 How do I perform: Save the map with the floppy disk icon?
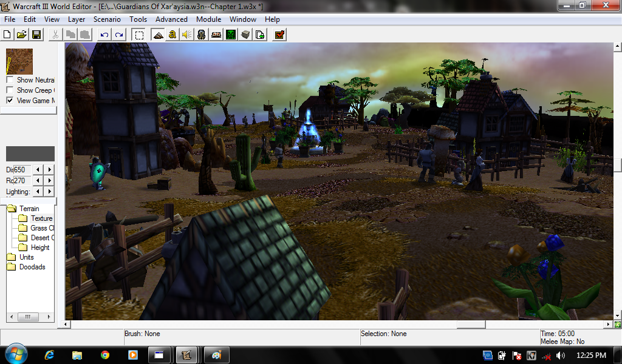click(36, 35)
